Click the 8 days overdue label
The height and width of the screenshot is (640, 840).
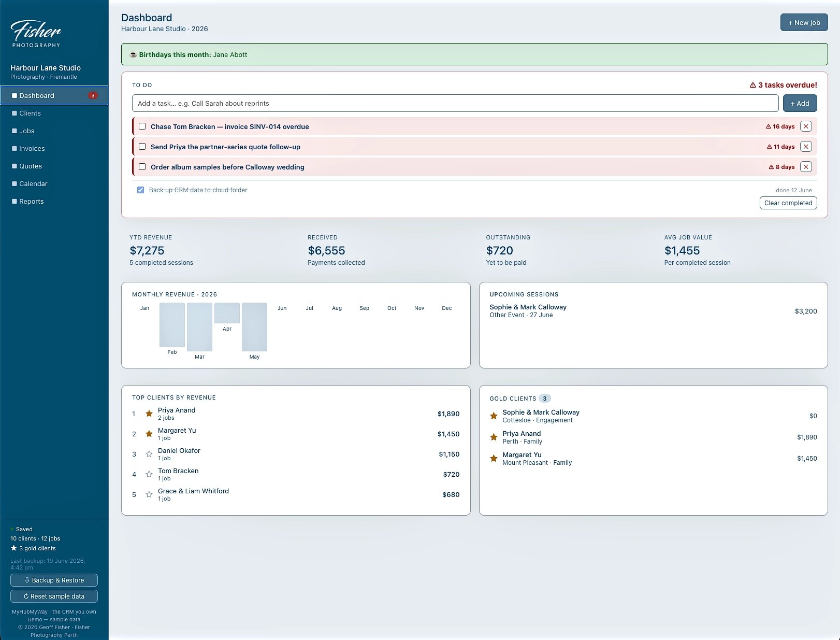click(x=782, y=167)
